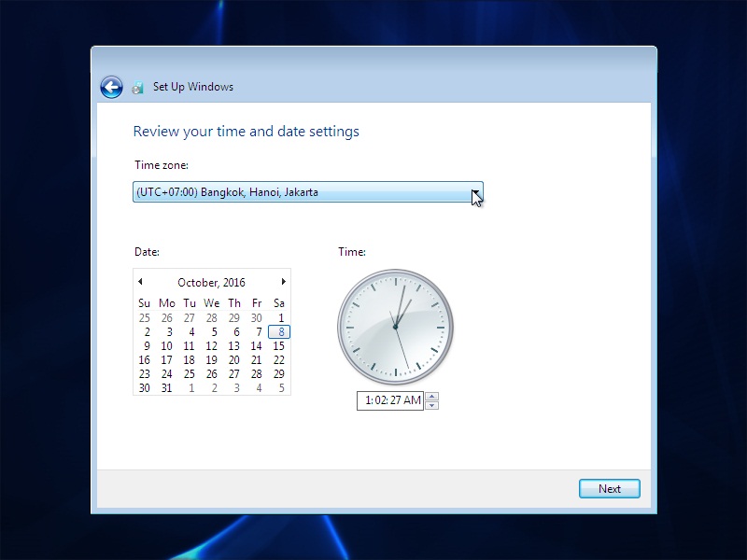Select the Mo weekday header
The image size is (747, 560).
coord(167,302)
